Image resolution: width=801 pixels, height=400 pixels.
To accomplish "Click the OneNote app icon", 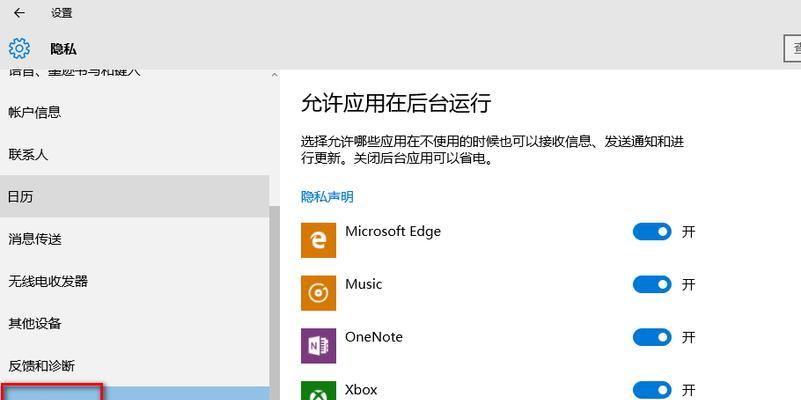I will click(x=318, y=346).
